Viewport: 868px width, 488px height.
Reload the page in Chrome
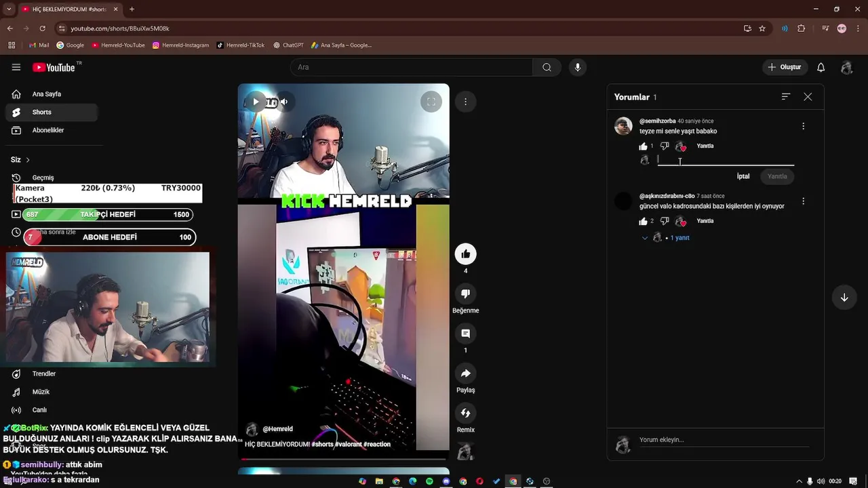[42, 28]
